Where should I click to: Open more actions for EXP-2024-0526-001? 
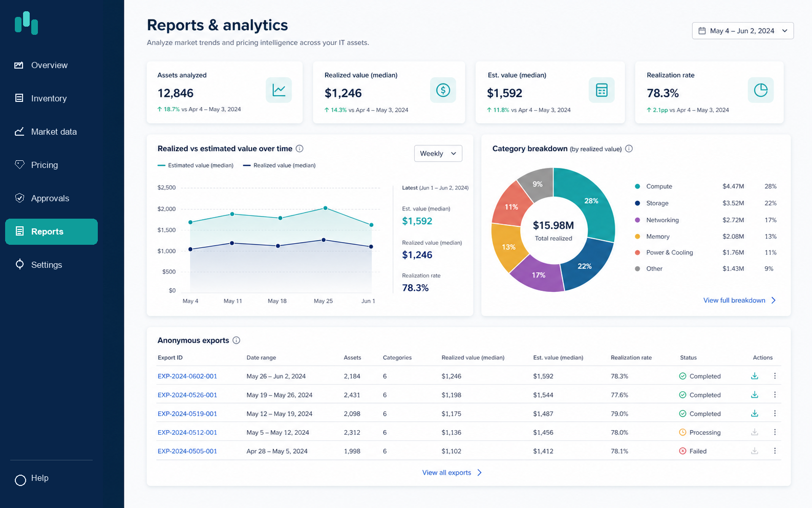click(775, 395)
